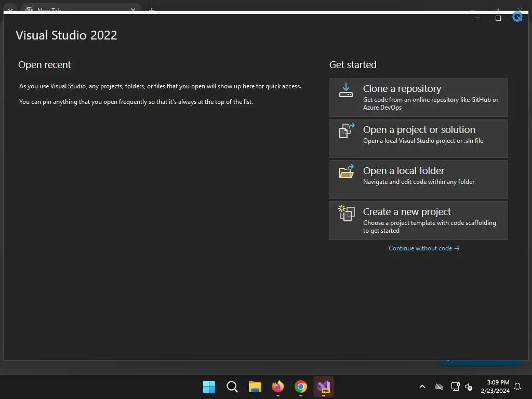
Task: Click 'Get code from an online repository' description
Action: click(431, 103)
